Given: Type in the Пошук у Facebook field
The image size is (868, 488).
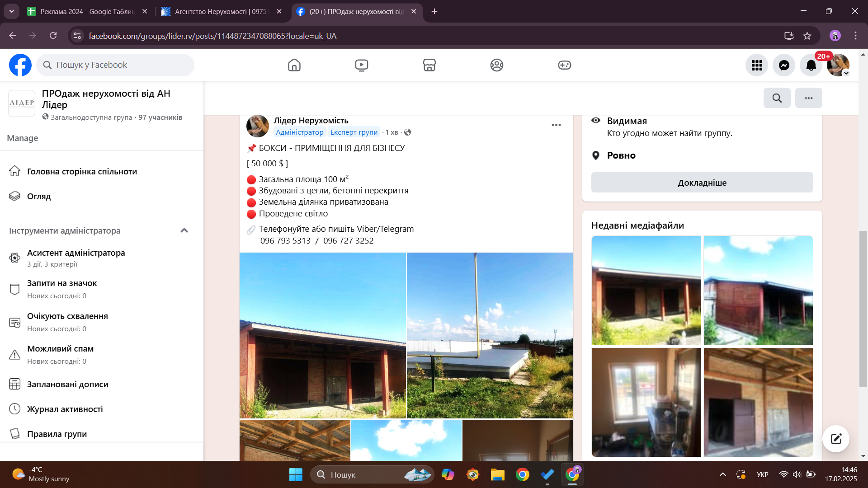Looking at the screenshot, I should pyautogui.click(x=122, y=65).
